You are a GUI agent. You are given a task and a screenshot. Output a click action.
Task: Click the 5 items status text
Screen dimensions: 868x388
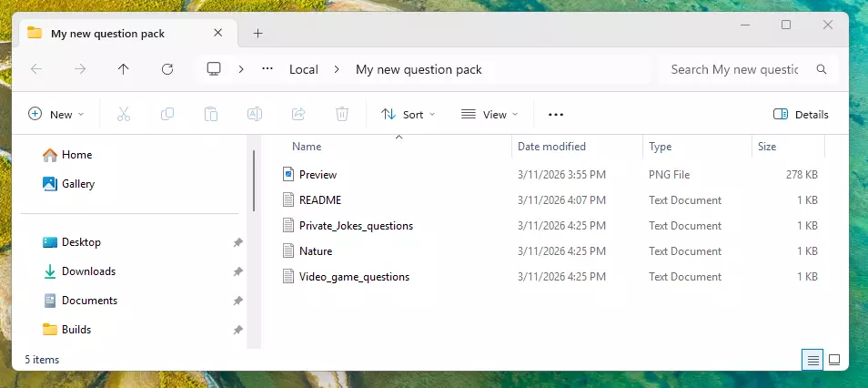tap(42, 360)
